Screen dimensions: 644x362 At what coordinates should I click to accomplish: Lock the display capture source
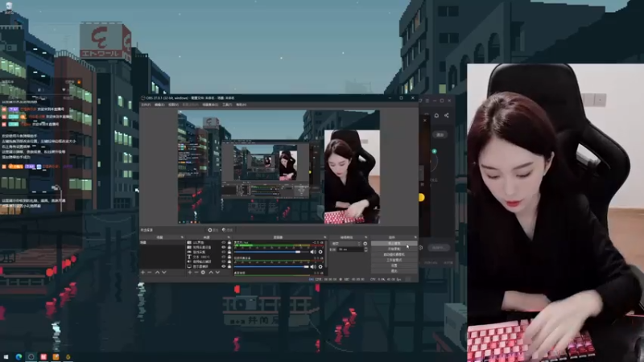pyautogui.click(x=229, y=266)
